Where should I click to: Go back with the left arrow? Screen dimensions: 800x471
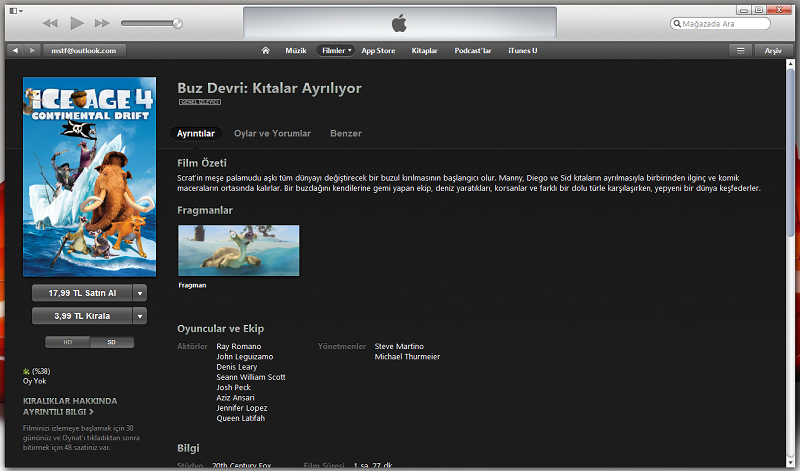click(15, 51)
